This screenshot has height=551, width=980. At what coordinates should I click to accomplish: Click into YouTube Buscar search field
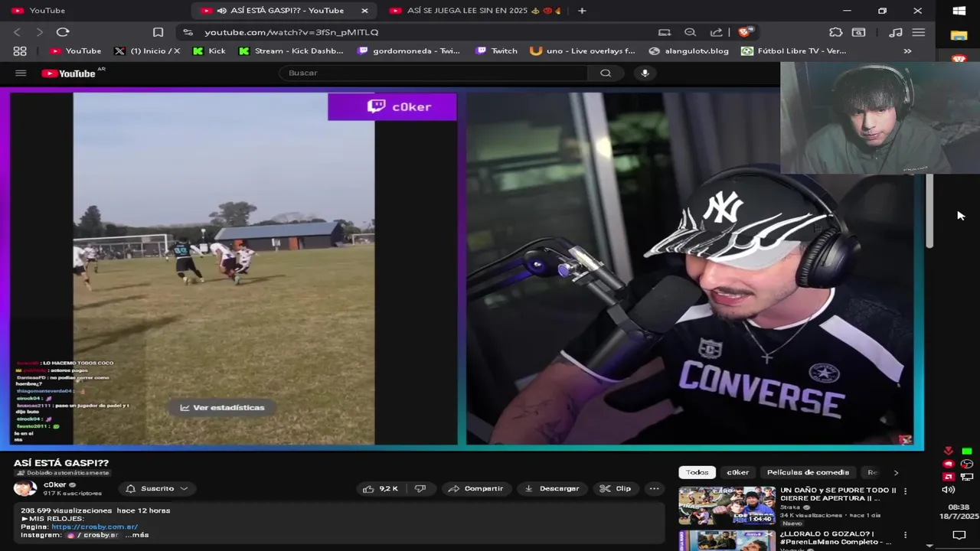click(x=433, y=73)
